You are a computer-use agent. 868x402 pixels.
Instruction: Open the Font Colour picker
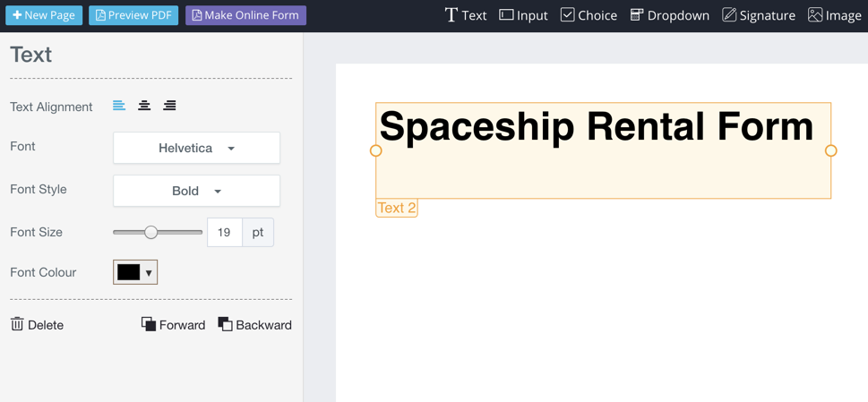click(135, 272)
